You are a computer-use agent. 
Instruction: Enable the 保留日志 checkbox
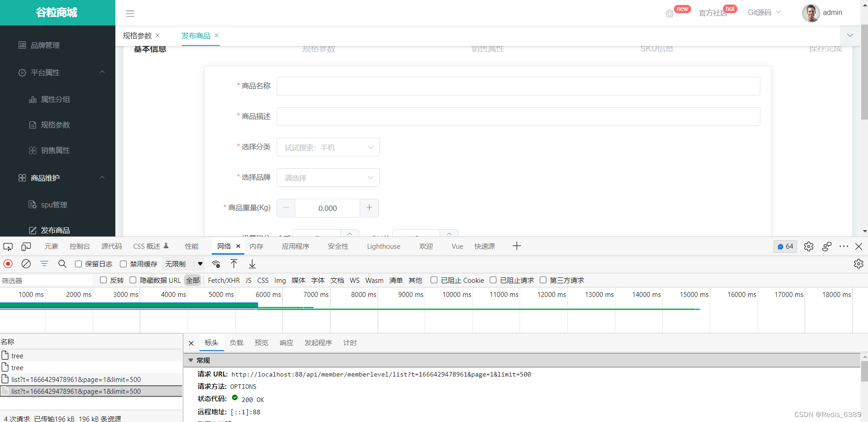pyautogui.click(x=78, y=264)
